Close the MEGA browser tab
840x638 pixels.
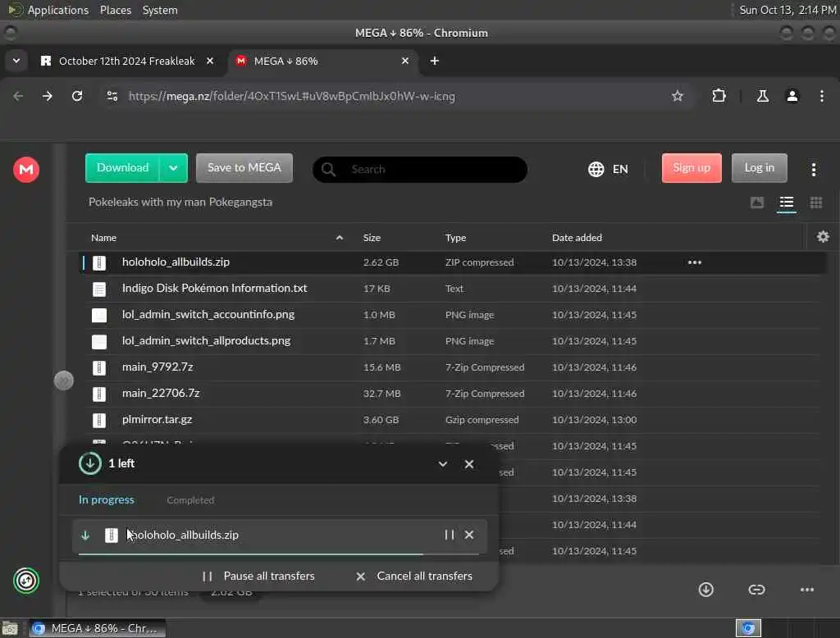pos(405,61)
